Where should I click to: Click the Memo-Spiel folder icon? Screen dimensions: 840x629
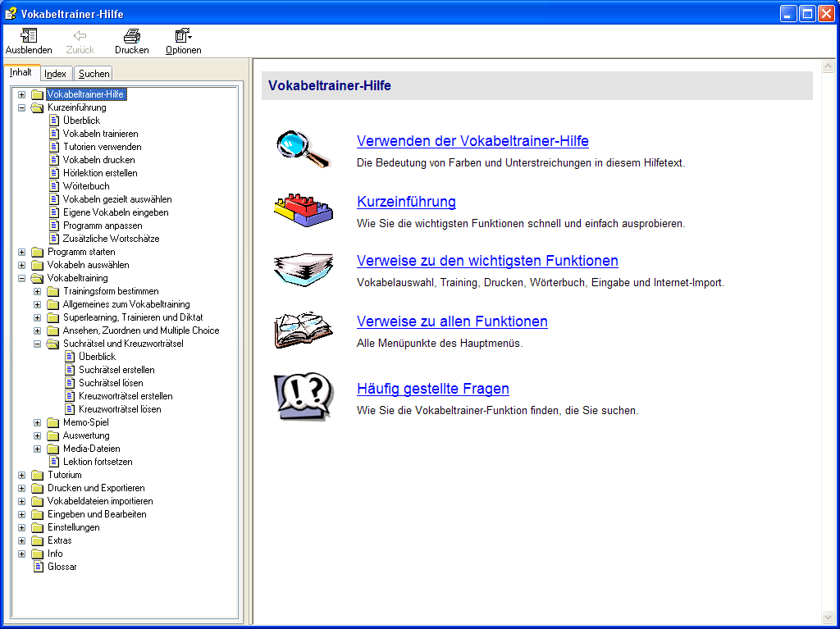tap(52, 422)
